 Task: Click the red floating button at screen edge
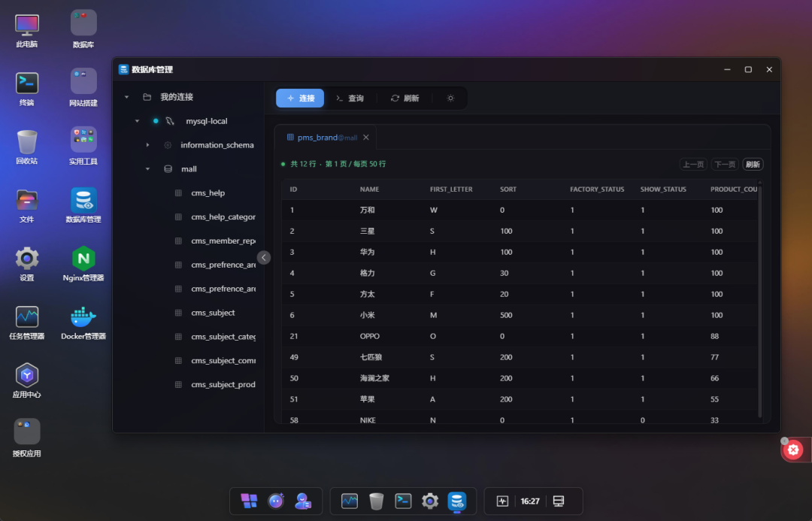(x=793, y=450)
